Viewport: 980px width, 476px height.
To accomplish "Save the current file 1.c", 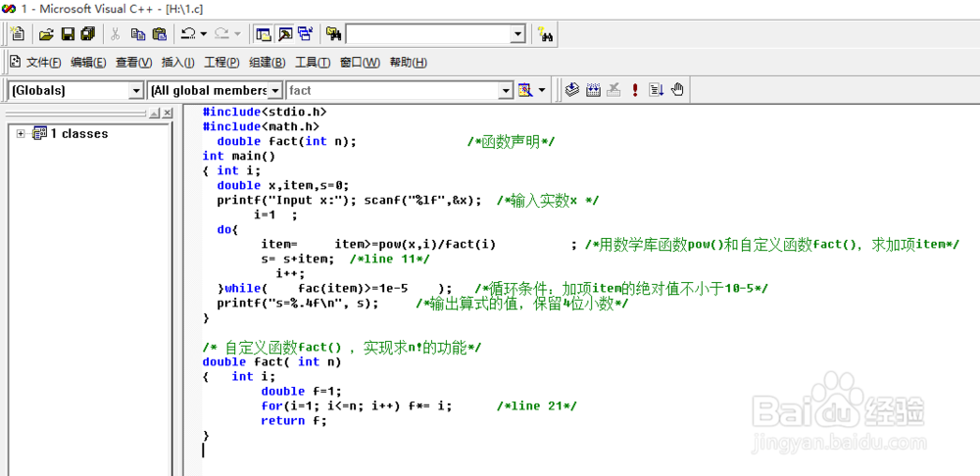I will click(x=68, y=34).
